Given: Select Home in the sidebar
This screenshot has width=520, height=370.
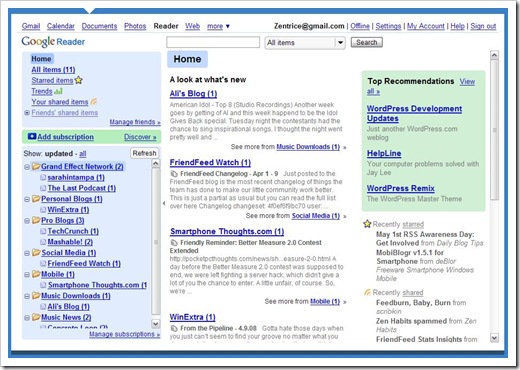Looking at the screenshot, I should [41, 59].
